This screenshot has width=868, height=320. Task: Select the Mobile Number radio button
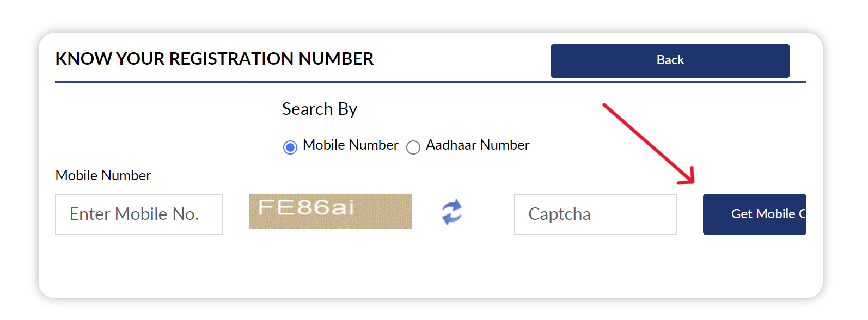290,147
